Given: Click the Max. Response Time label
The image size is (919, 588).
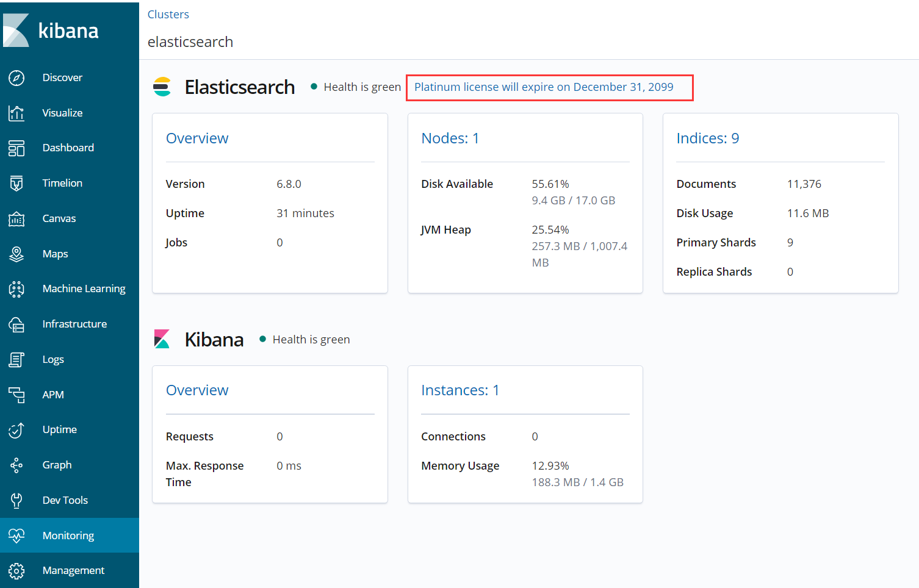Looking at the screenshot, I should pos(204,474).
